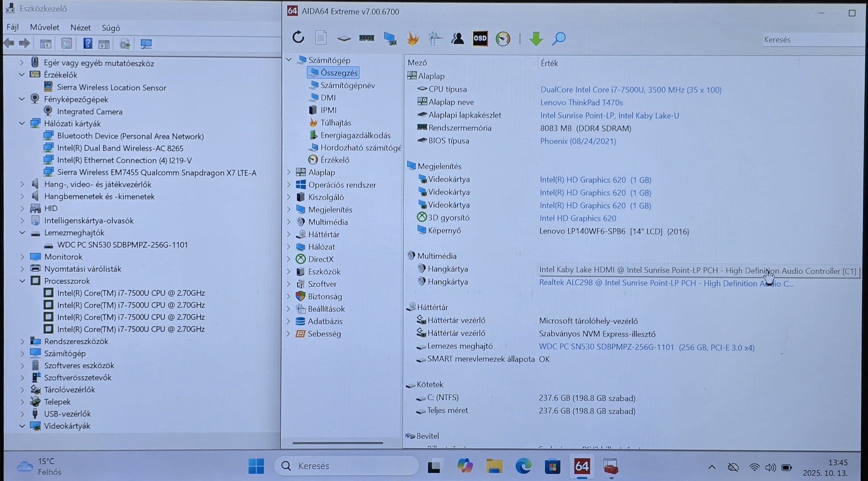Click the AIDA64 memory module toolbar icon
The image size is (868, 481).
[366, 38]
